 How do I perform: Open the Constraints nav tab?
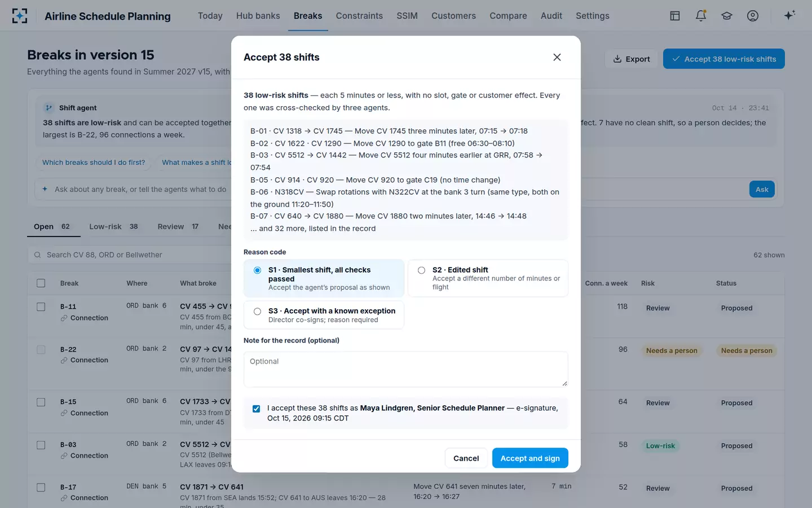359,16
